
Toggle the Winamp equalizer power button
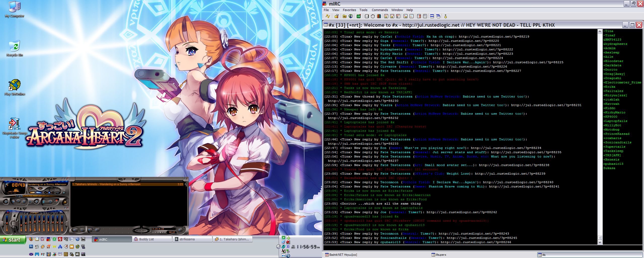tap(3, 212)
